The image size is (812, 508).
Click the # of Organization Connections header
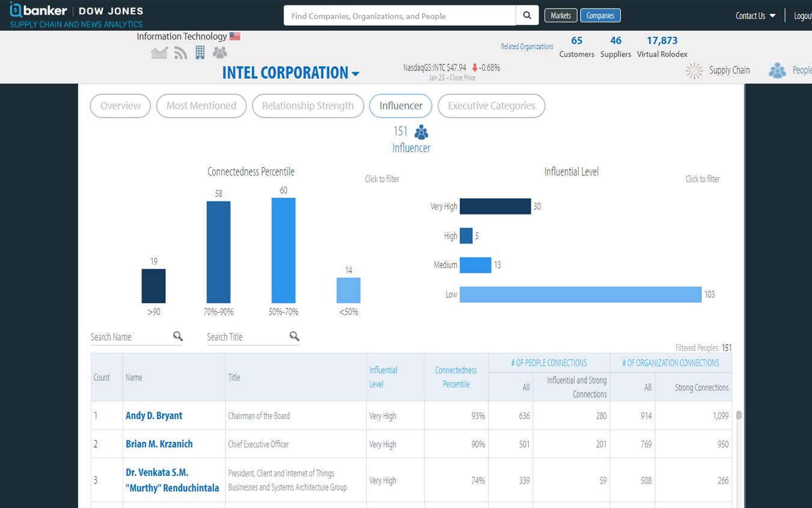[671, 363]
